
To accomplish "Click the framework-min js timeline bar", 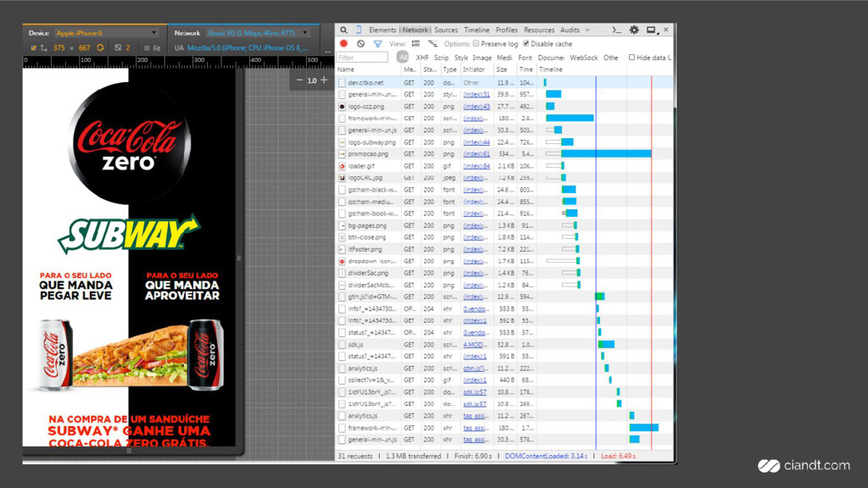I will click(570, 118).
